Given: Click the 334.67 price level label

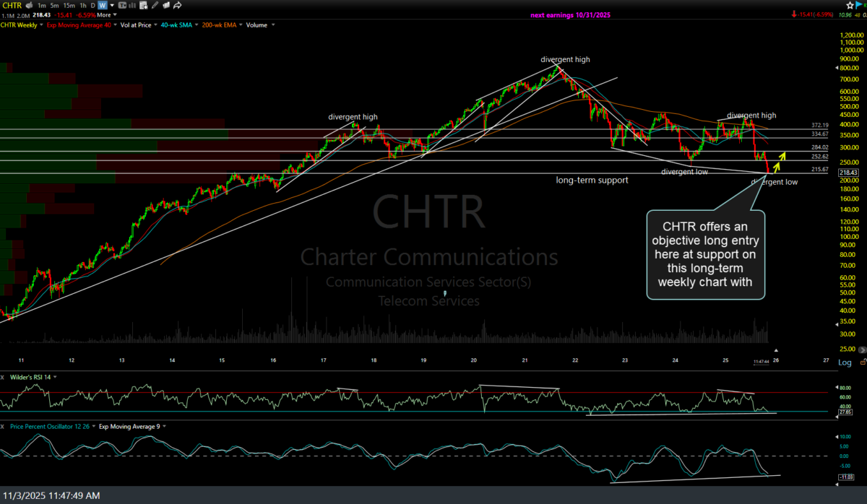Looking at the screenshot, I should tap(819, 134).
